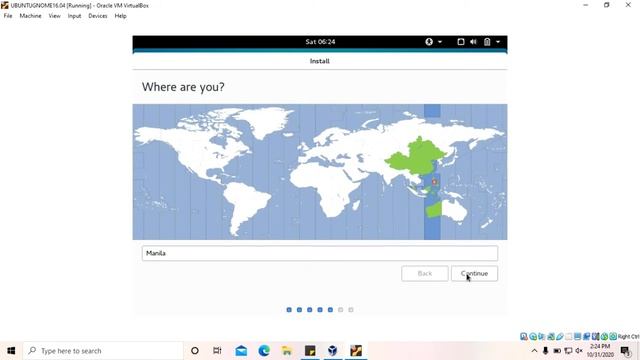
Task: Open the Action Center notifications icon
Action: [625, 351]
